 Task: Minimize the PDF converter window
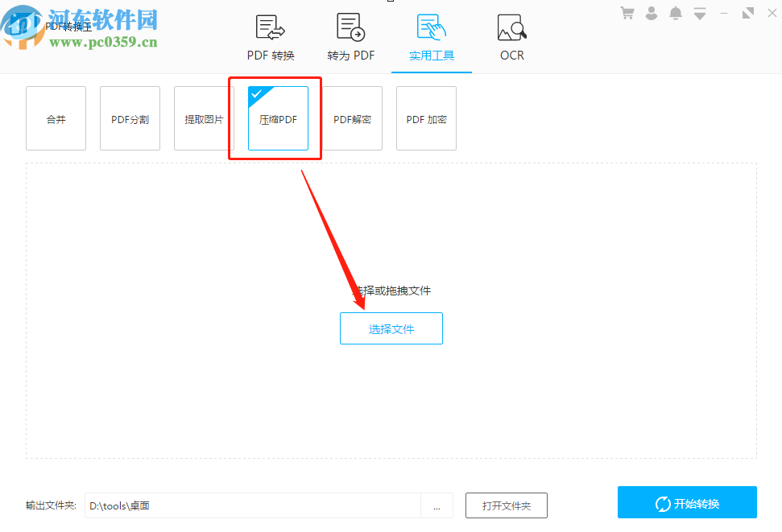click(x=724, y=14)
